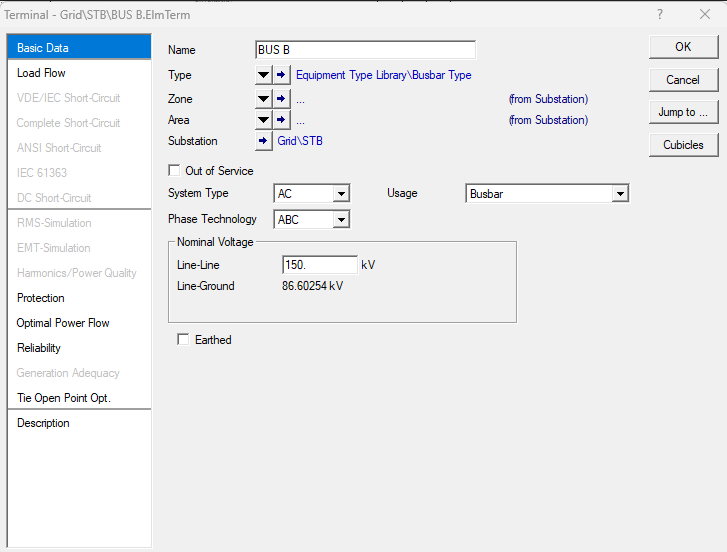
Task: Open the System Type dropdown
Action: 341,194
